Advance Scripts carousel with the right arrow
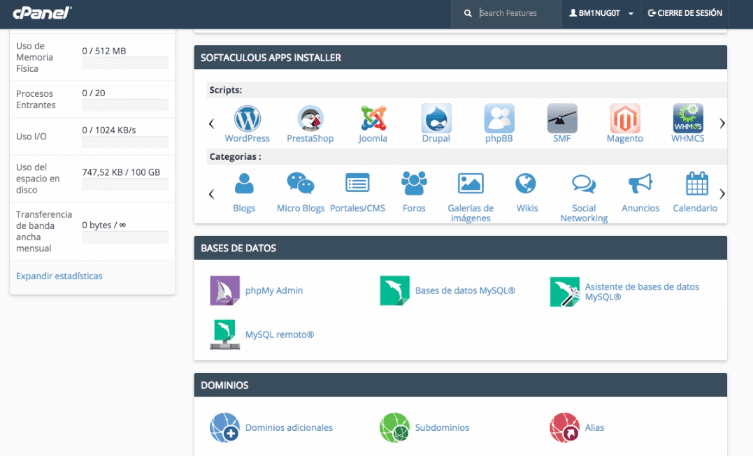The width and height of the screenshot is (753, 456). [x=722, y=123]
